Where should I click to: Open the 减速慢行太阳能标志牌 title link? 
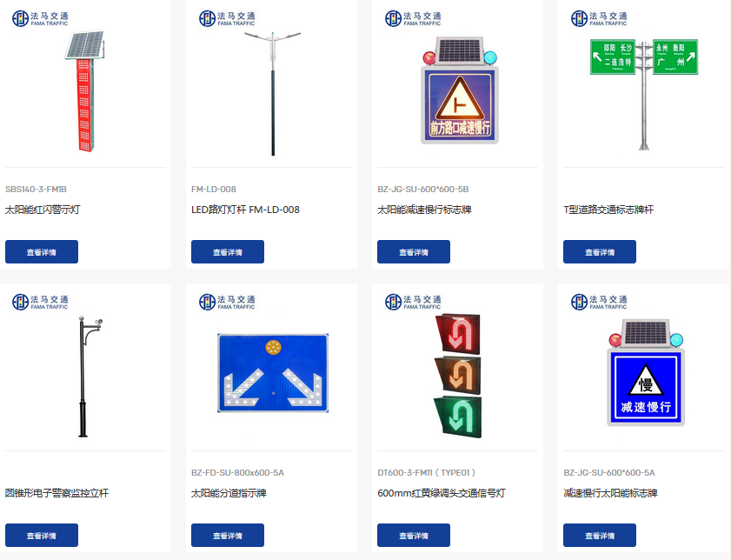click(610, 493)
